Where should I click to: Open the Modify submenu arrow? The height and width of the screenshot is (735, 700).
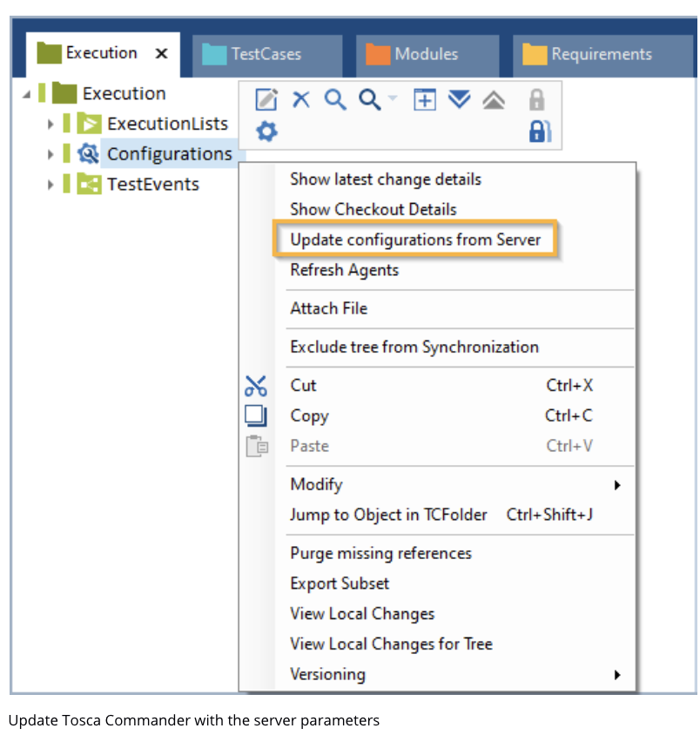617,485
